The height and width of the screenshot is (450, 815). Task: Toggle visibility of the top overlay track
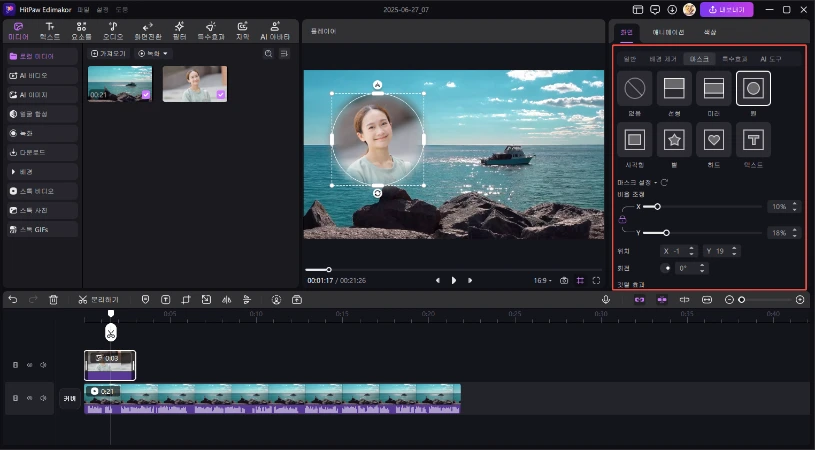[30, 365]
